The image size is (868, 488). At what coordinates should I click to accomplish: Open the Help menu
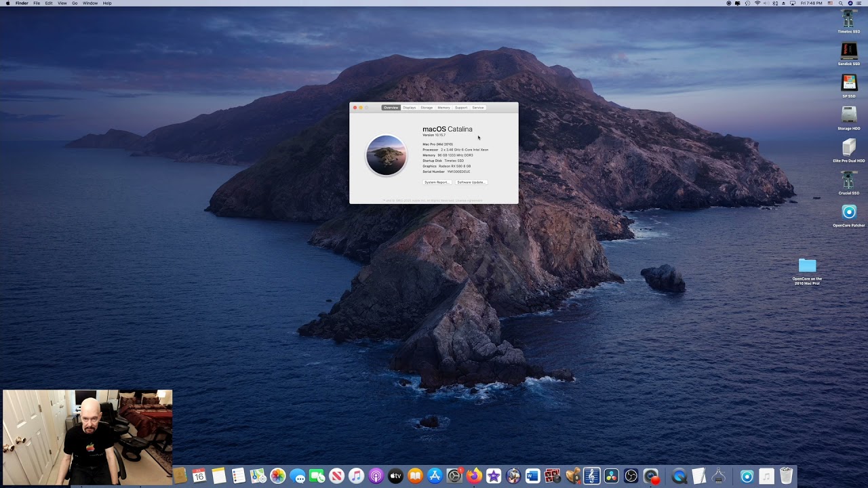point(107,3)
